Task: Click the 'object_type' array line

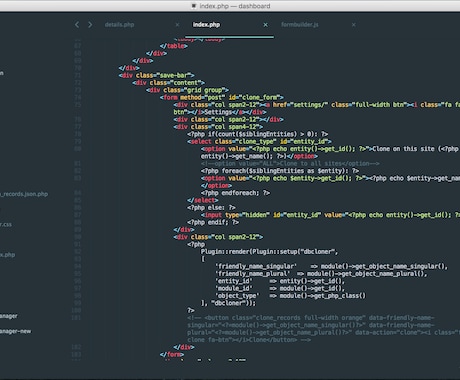Action: 290,296
